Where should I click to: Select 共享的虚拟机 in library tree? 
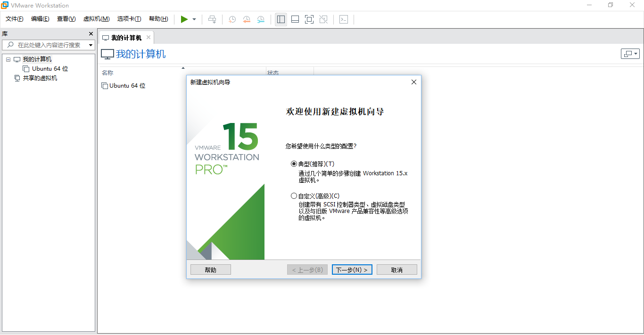(40, 78)
